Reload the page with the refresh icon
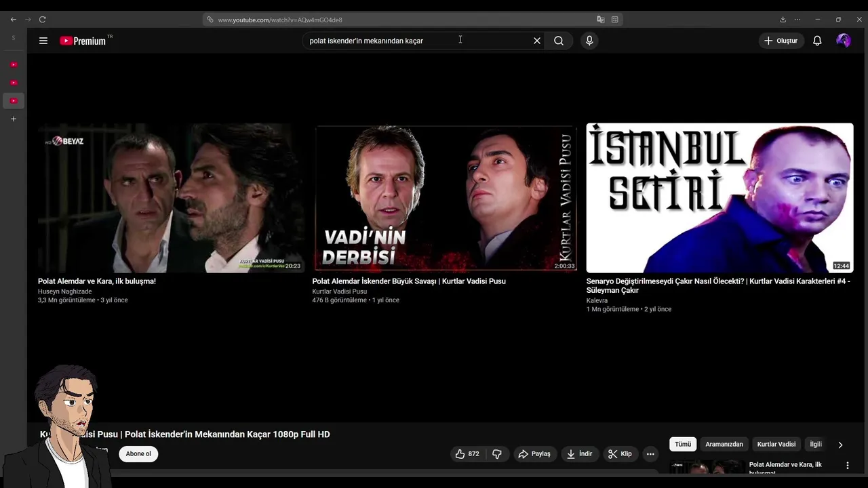Image resolution: width=868 pixels, height=488 pixels. 42,20
